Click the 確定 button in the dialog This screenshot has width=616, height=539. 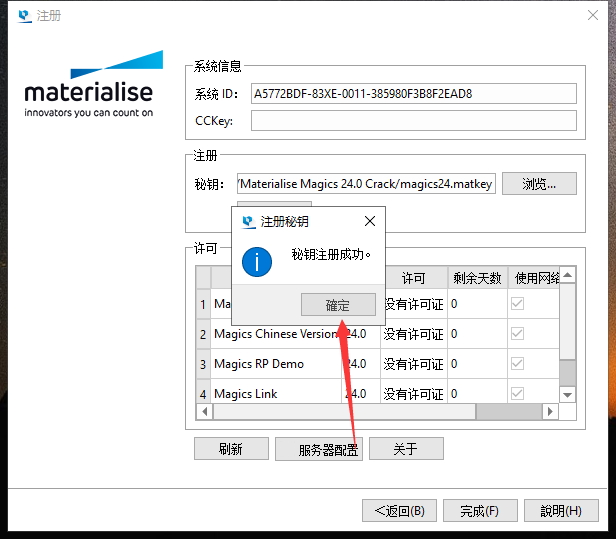click(338, 305)
